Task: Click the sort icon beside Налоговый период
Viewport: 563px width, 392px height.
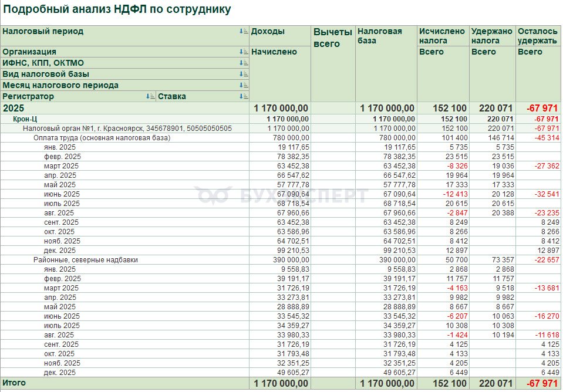Action: (244, 31)
